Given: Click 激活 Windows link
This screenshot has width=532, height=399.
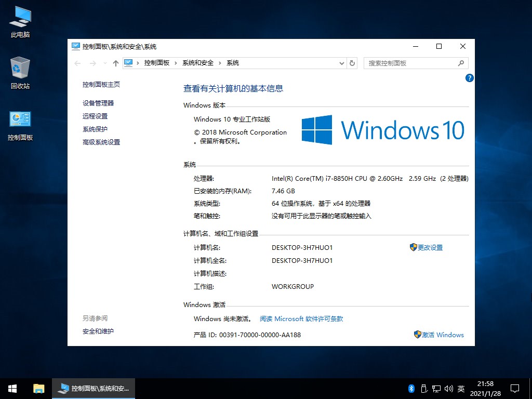Looking at the screenshot, I should (438, 335).
